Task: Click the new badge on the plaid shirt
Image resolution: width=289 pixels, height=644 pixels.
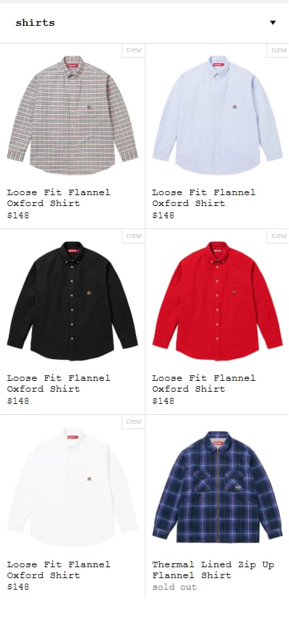Action: (133, 50)
